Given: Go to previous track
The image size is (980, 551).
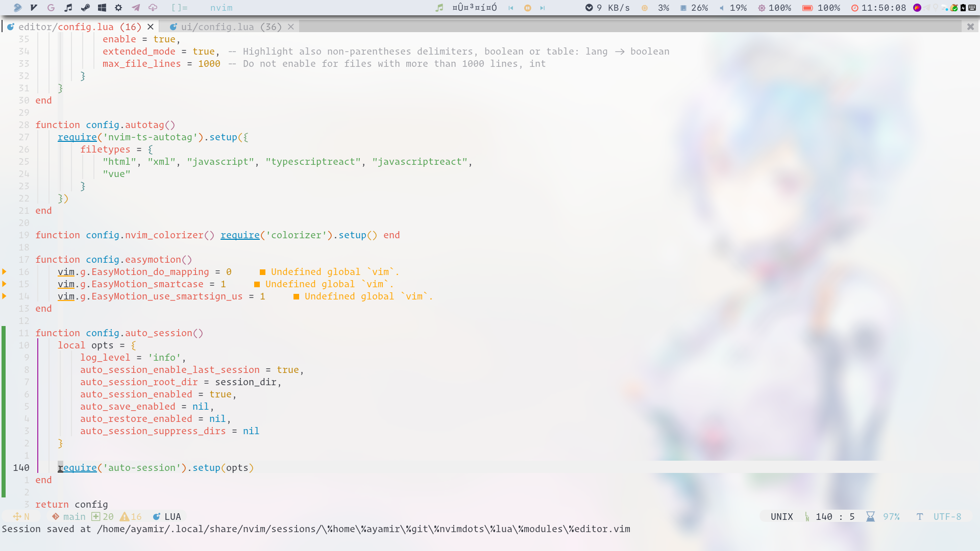Looking at the screenshot, I should pos(511,8).
